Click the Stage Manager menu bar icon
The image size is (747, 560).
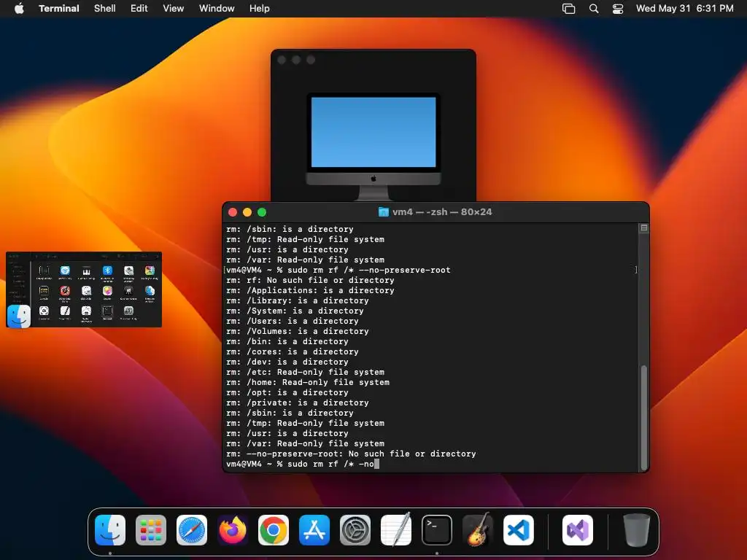click(569, 9)
